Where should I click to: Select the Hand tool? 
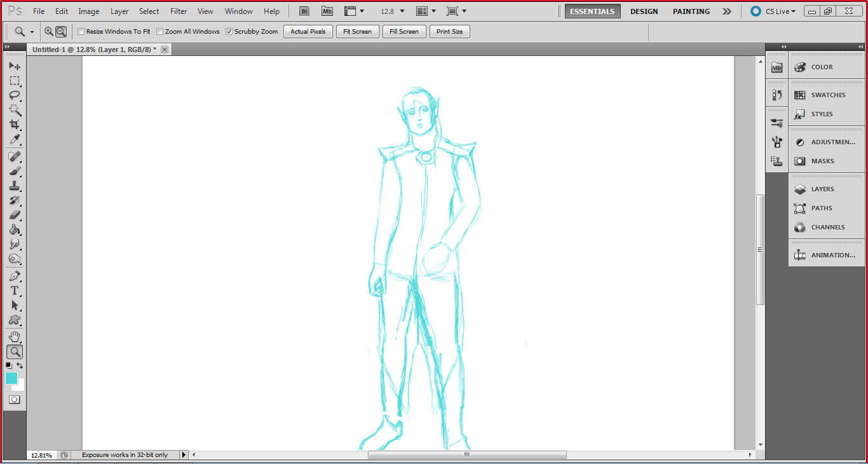coord(14,337)
